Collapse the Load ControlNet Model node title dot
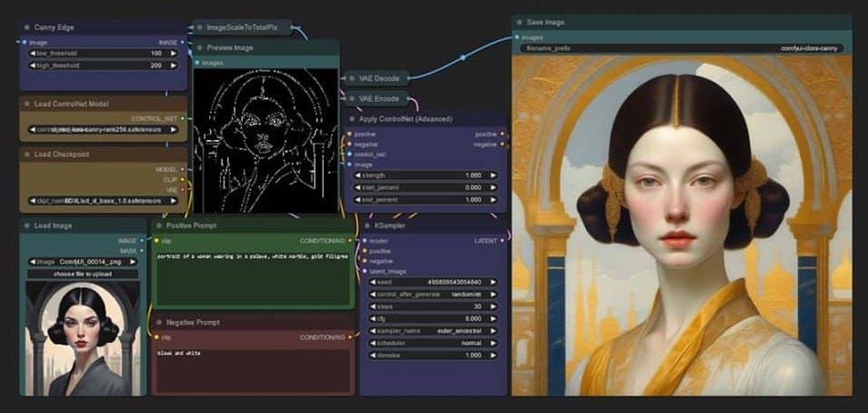 coord(27,104)
